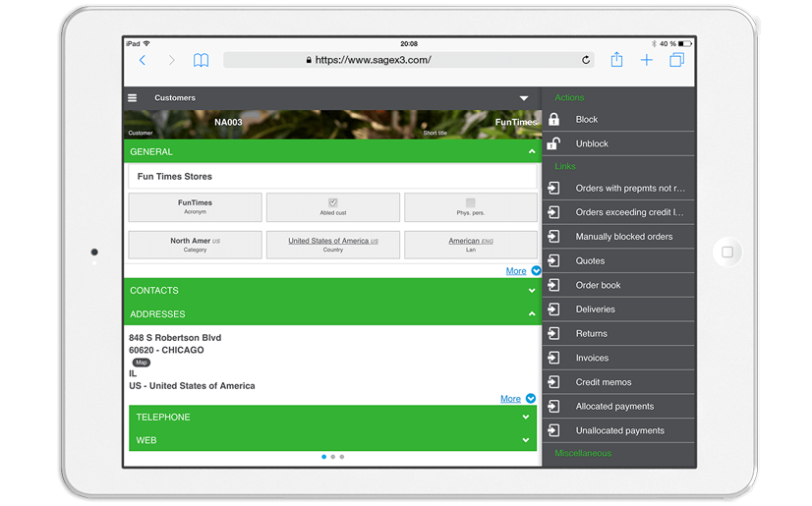
Task: Click the closed lock Block icon
Action: 553,119
